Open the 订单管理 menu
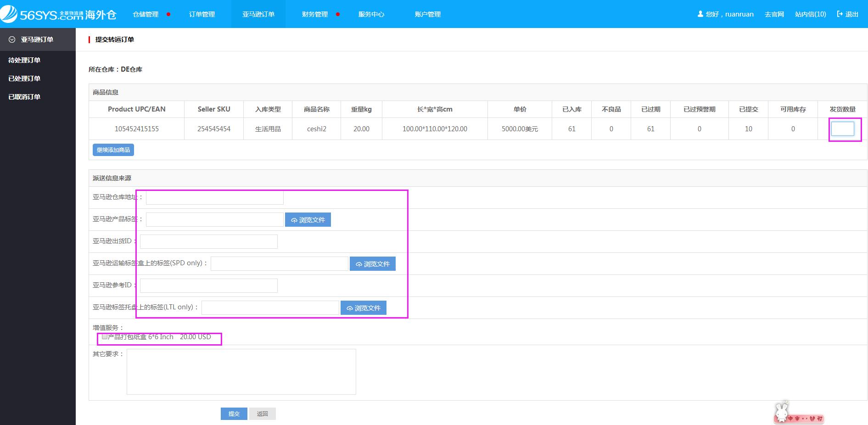868x425 pixels. pyautogui.click(x=202, y=14)
